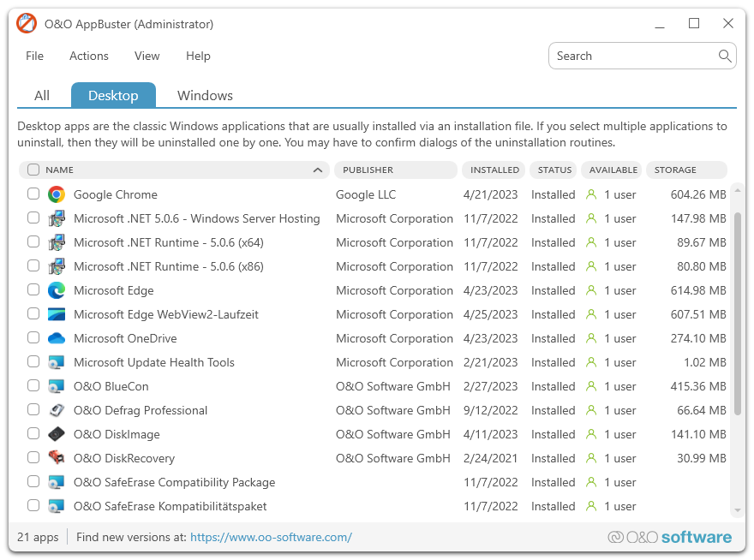
Task: Click the O&O Defrag Professional icon
Action: [x=57, y=410]
